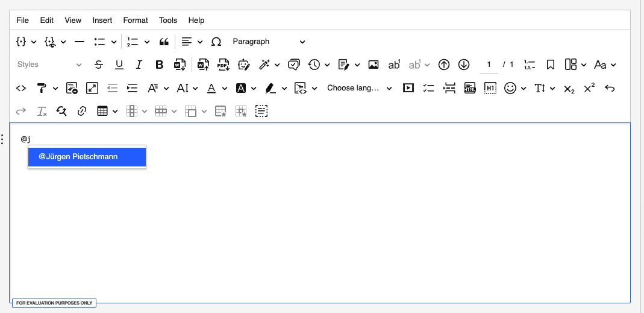Click the text color underline swatch
Screen dimensions: 644x313
(x=211, y=88)
